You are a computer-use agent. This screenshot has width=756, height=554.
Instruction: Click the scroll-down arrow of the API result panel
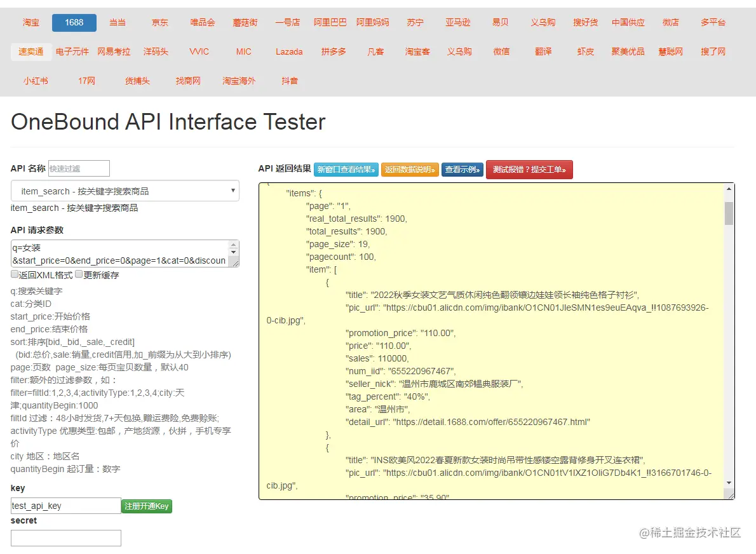point(729,483)
